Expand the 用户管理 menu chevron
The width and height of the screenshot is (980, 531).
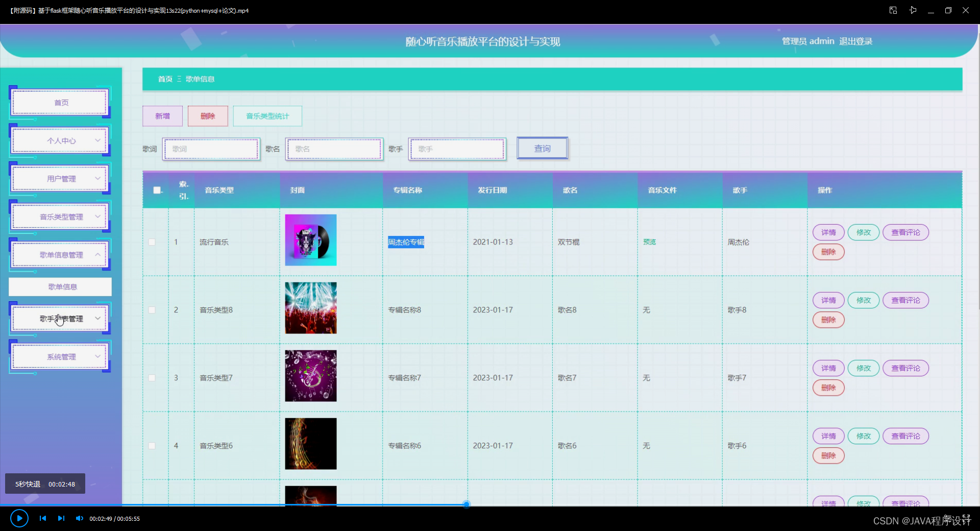[97, 179]
